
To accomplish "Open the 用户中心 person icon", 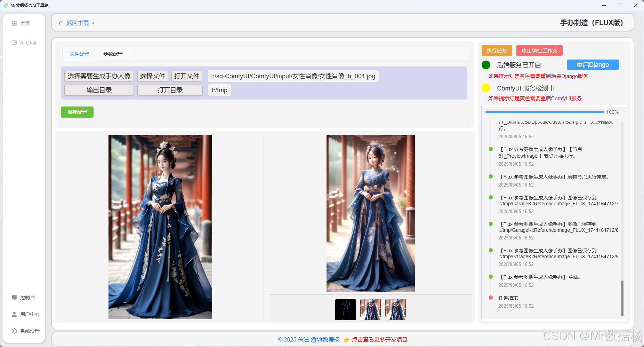I will coord(14,314).
